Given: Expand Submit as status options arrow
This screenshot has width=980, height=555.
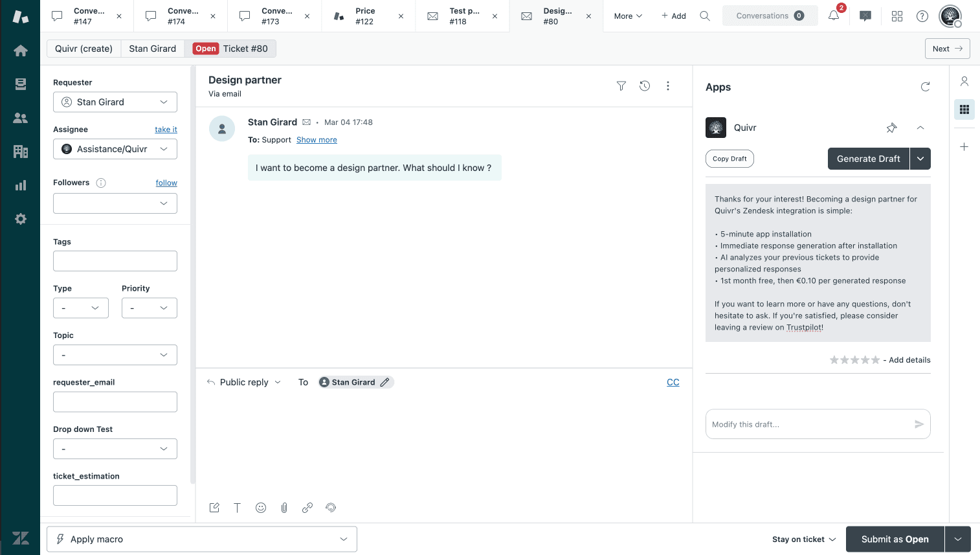Looking at the screenshot, I should [958, 539].
